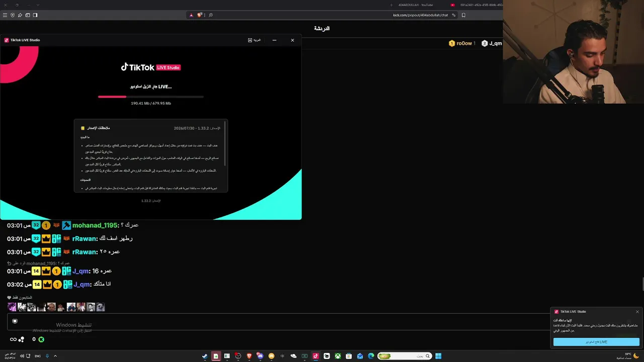Open the Steam taskbar icon

click(x=205, y=356)
